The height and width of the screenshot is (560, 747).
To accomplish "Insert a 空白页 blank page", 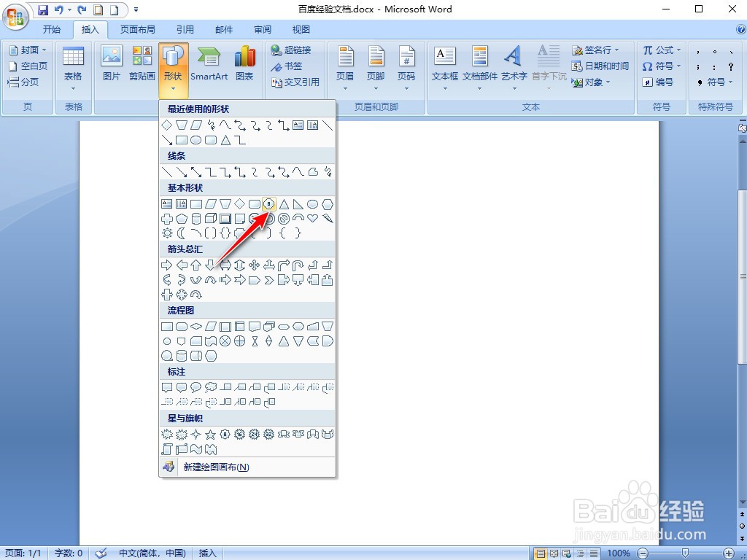I will click(x=28, y=66).
